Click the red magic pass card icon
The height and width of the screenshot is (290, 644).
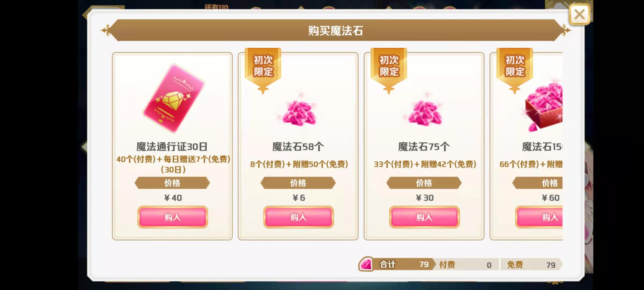click(174, 99)
